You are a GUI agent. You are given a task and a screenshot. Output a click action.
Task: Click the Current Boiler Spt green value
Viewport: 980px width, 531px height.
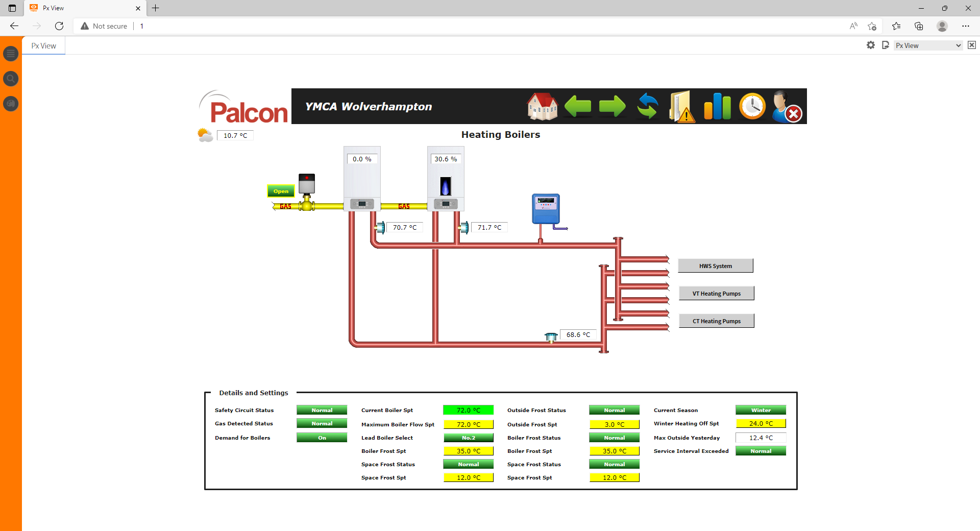pos(468,410)
